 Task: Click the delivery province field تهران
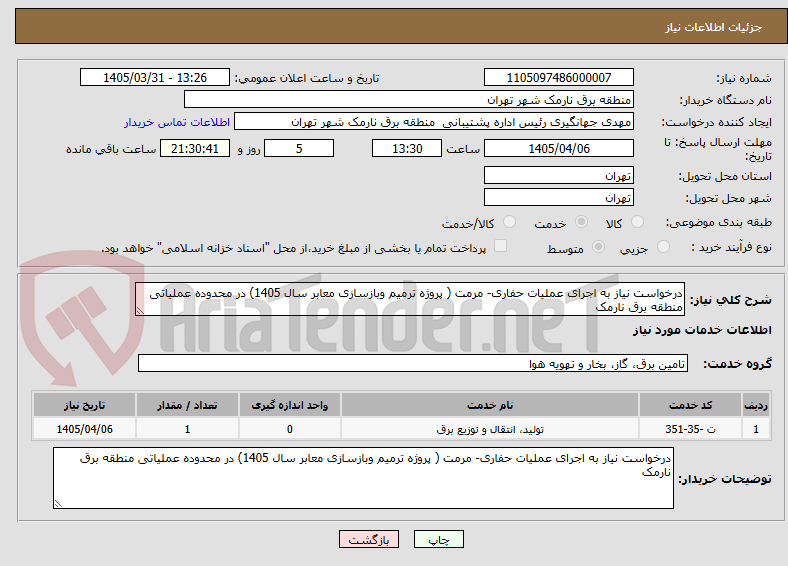click(x=559, y=175)
